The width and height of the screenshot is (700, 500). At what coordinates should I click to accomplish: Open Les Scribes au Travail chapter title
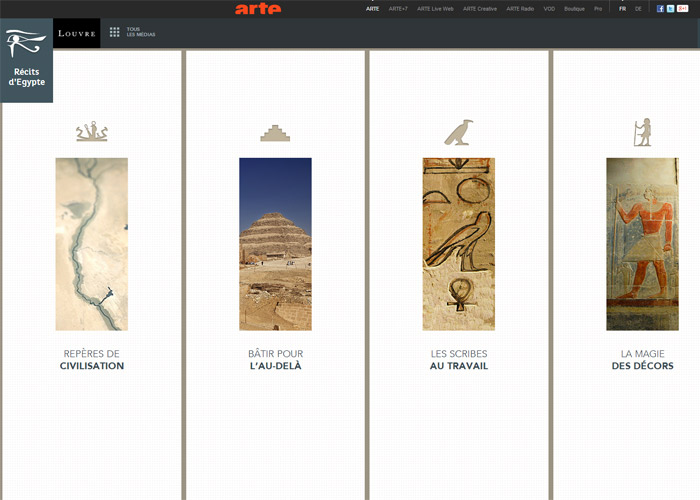click(459, 360)
